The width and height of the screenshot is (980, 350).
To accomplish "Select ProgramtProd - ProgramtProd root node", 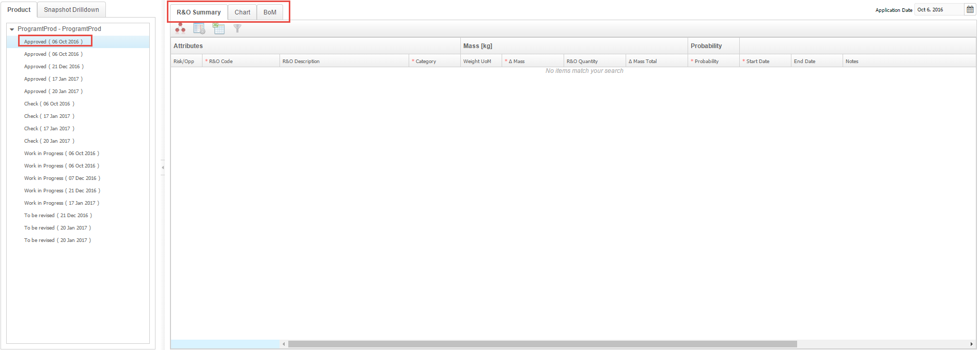I will click(x=59, y=29).
